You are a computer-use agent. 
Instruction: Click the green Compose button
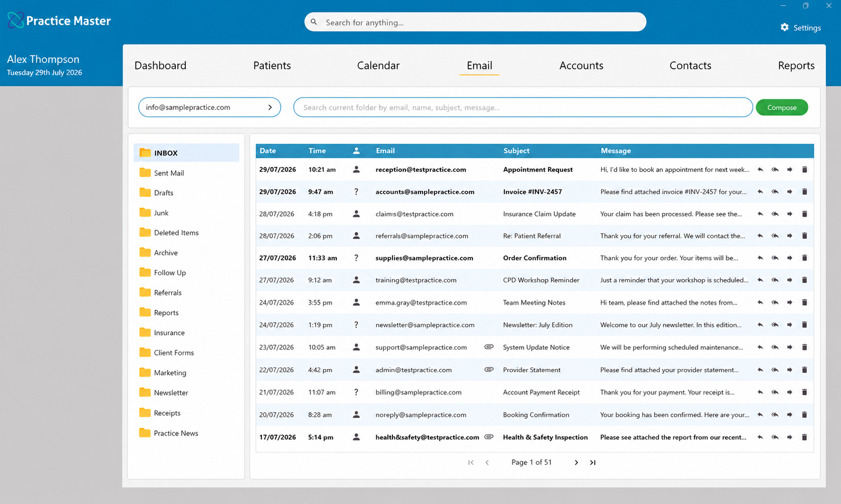click(x=782, y=107)
